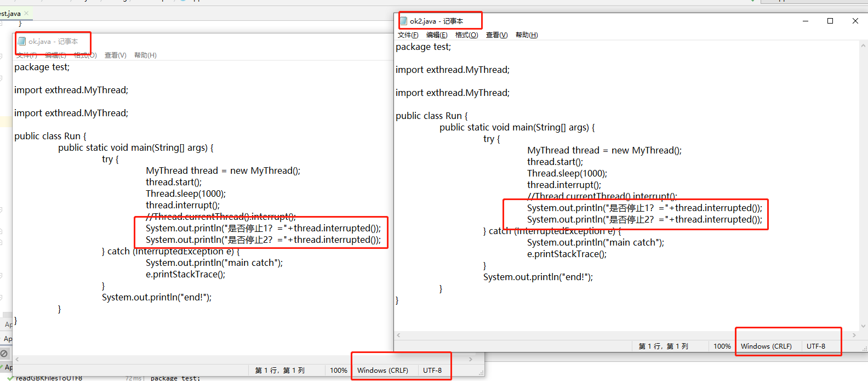The height and width of the screenshot is (381, 868).
Task: Click the e.printStackTrace(); line in ok.java
Action: (185, 275)
